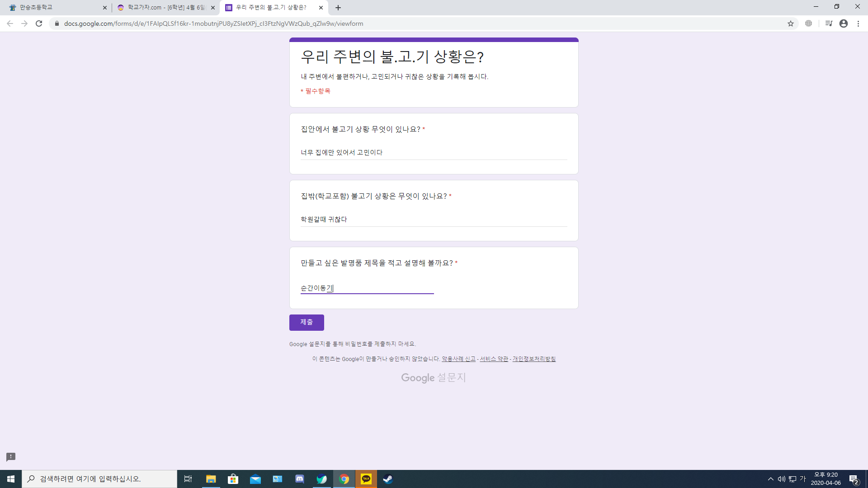Screen dimensions: 868x488
Task: Open a new browser tab
Action: tap(338, 8)
